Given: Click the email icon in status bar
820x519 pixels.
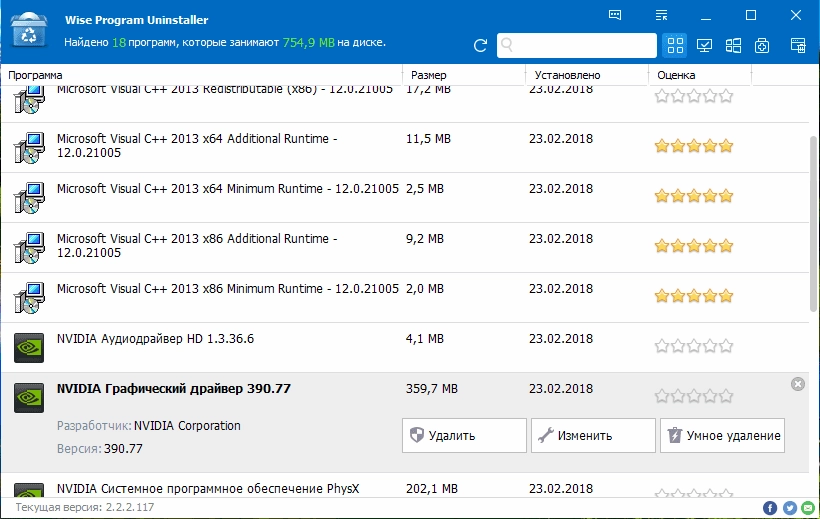Looking at the screenshot, I should 808,508.
